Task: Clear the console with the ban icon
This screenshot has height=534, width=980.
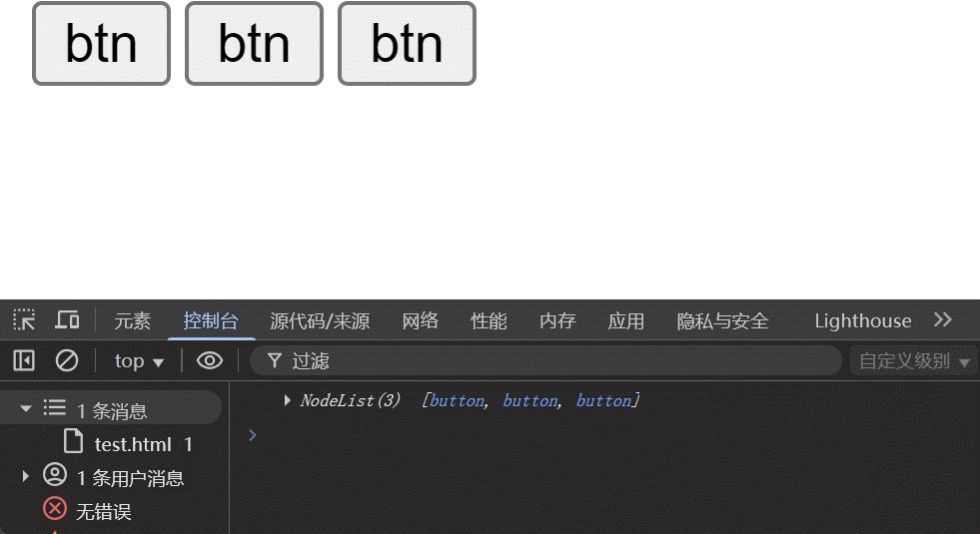Action: [x=67, y=360]
